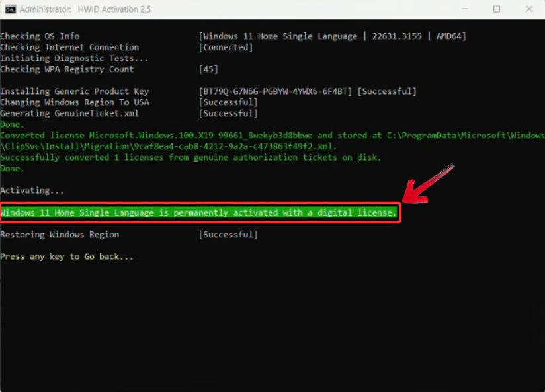Viewport: 545px width, 392px height.
Task: Click '[Successful]' on the Restoring Windows Region row
Action: coord(228,235)
